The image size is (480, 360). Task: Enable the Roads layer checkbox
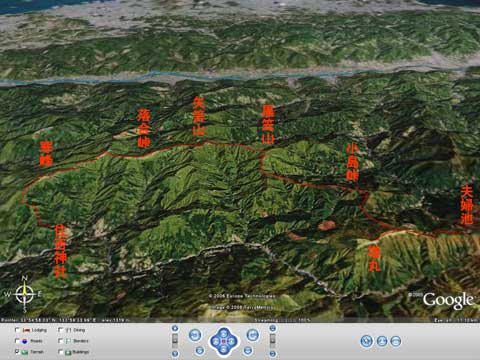tap(17, 341)
